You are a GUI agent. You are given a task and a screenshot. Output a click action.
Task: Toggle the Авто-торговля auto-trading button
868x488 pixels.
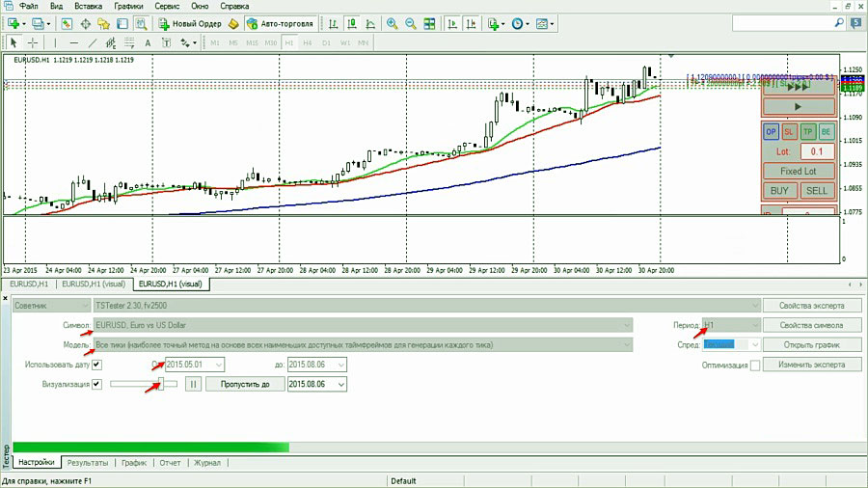pyautogui.click(x=278, y=23)
